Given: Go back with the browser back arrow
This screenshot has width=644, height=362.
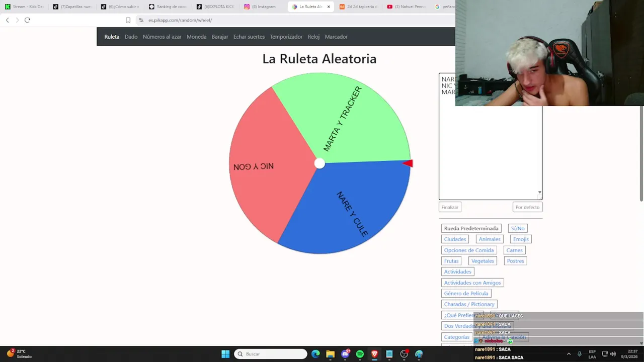Looking at the screenshot, I should [7, 20].
